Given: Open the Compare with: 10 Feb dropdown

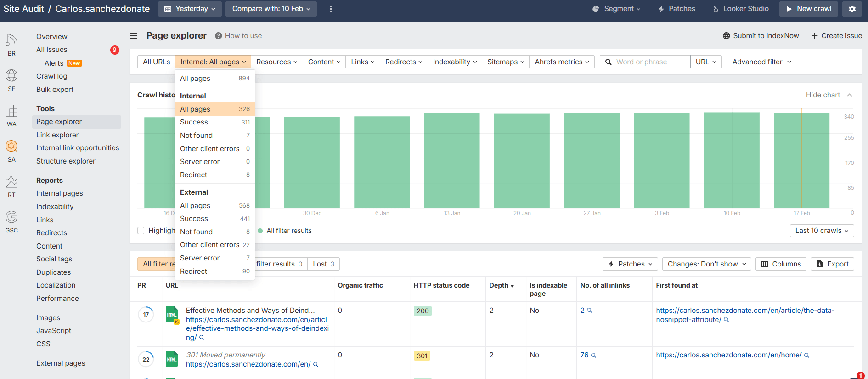Looking at the screenshot, I should coord(271,9).
